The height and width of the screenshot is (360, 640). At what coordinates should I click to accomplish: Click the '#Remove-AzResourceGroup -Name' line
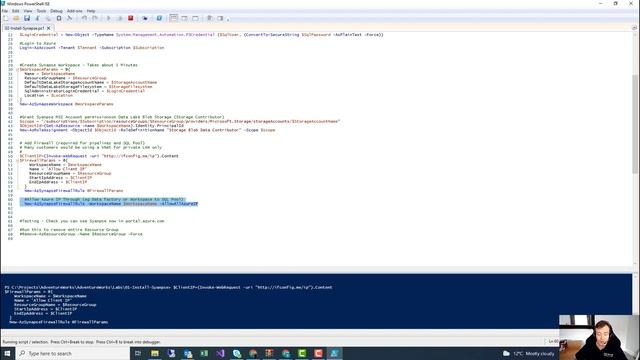[x=81, y=234]
